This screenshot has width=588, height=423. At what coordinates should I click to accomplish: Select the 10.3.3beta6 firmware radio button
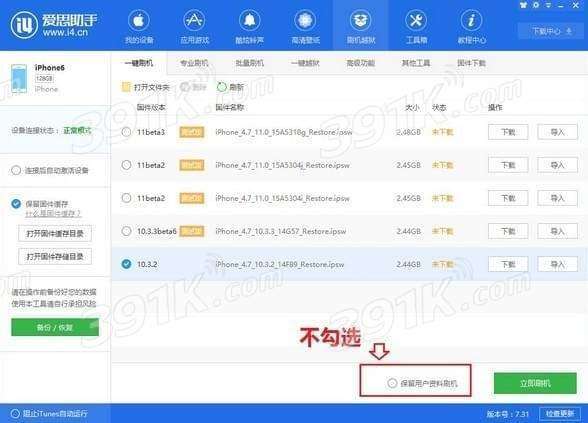coord(126,231)
